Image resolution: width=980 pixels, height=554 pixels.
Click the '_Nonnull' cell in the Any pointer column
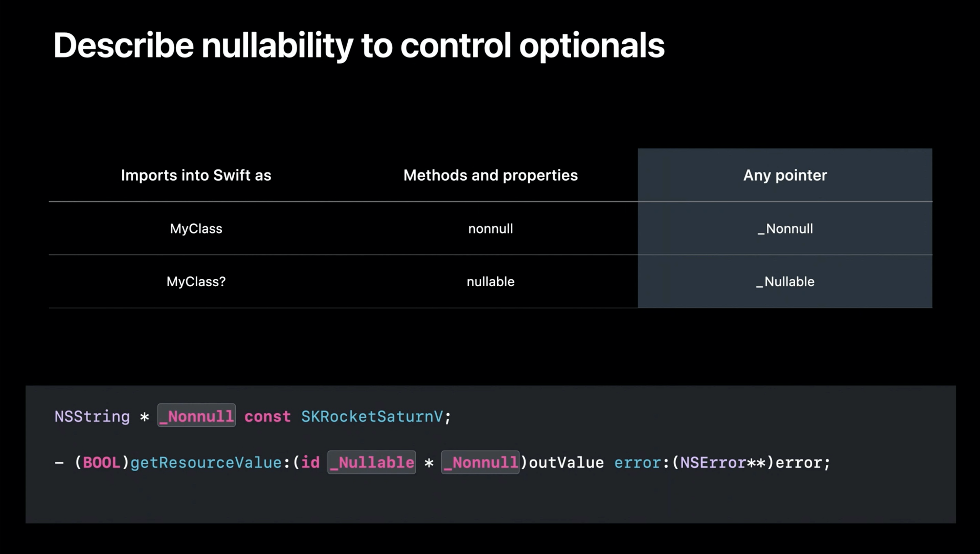coord(785,228)
